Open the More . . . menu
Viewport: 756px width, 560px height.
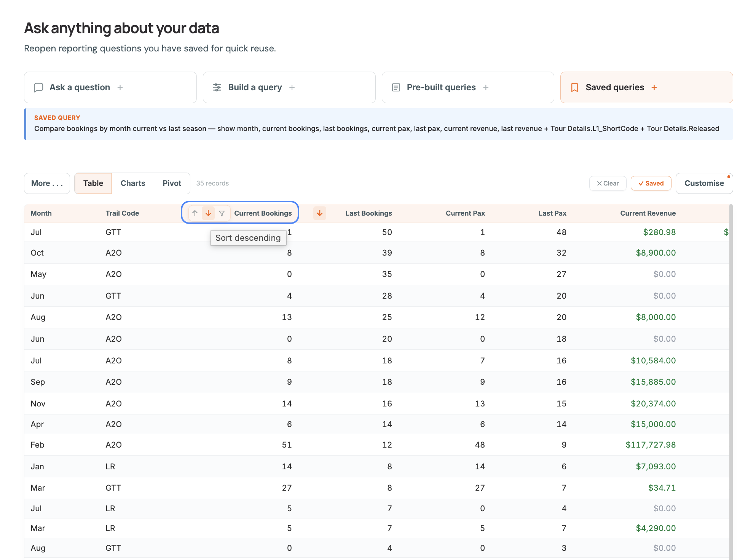pyautogui.click(x=47, y=183)
